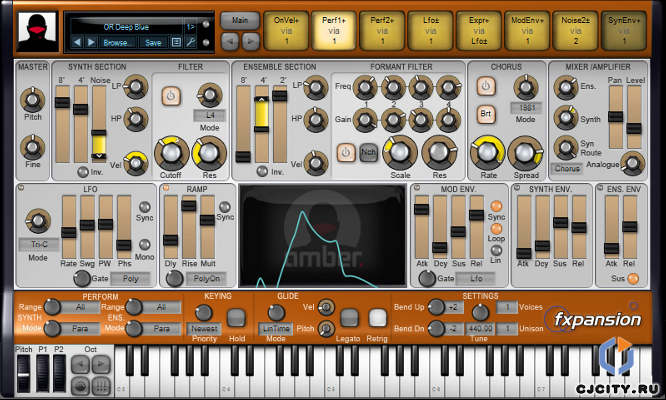666x400 pixels.
Task: Select the Perf1+ modulation slot
Action: [x=334, y=31]
